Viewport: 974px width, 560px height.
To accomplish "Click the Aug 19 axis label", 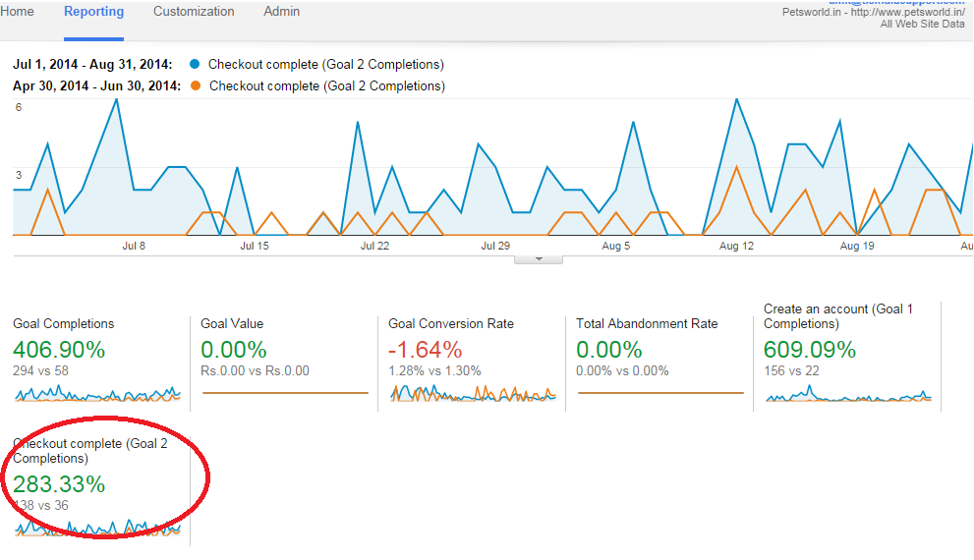I will click(x=857, y=246).
